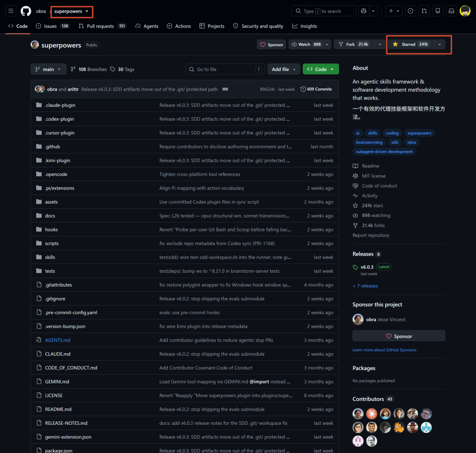Open the main branch selector
Image resolution: width=476 pixels, height=453 pixels.
[48, 69]
